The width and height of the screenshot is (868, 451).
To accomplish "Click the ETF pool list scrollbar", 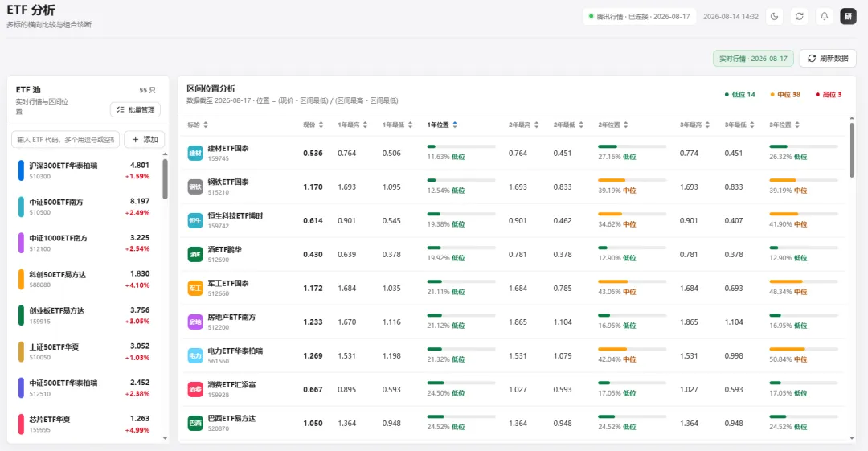I will (x=165, y=179).
